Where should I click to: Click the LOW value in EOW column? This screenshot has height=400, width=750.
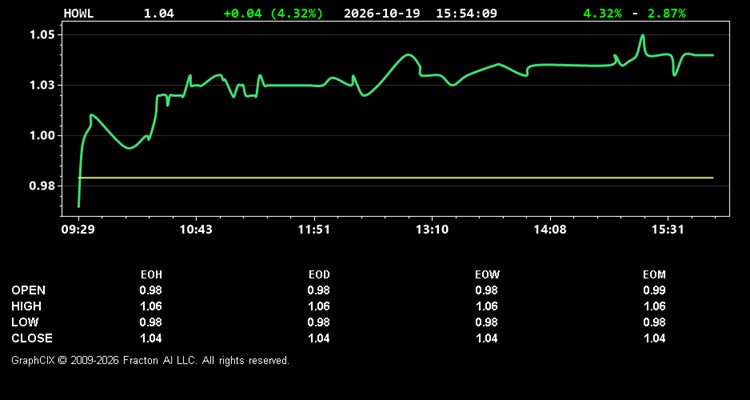click(x=486, y=322)
